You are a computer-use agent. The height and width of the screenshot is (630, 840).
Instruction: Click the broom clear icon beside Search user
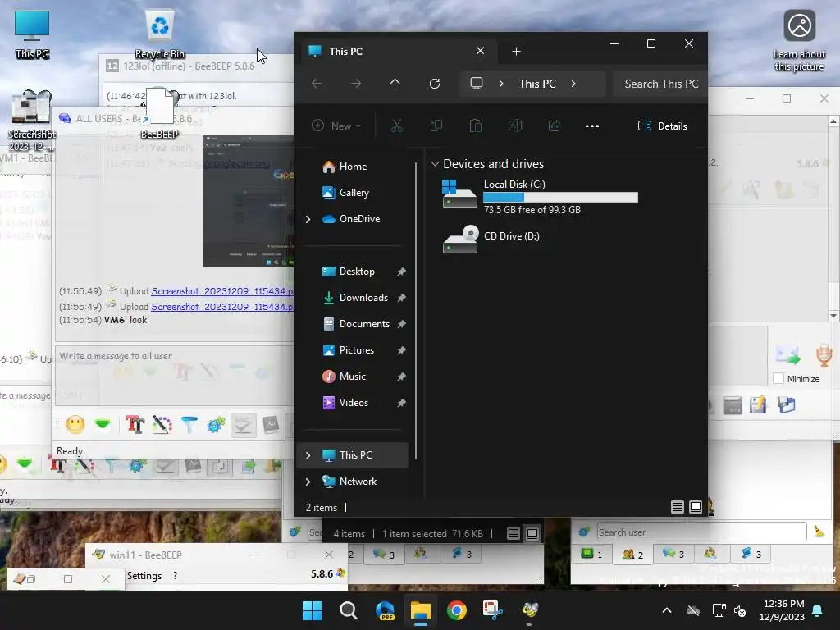pos(819,532)
